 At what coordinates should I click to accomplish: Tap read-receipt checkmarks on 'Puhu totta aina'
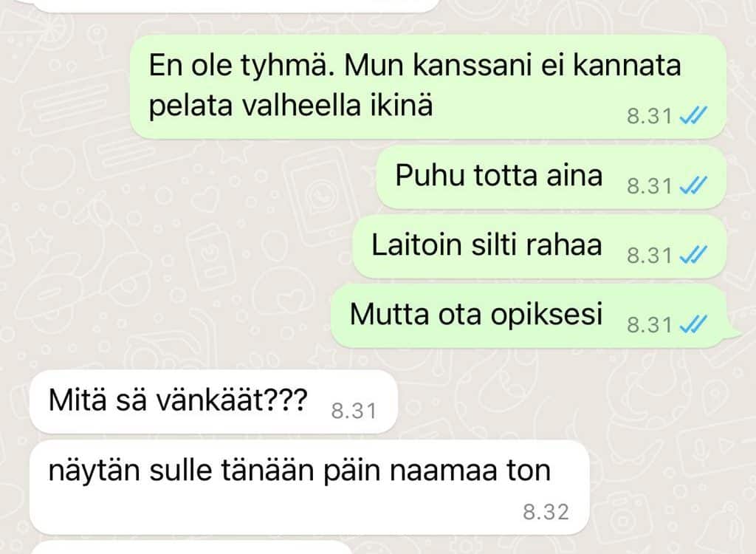(693, 185)
